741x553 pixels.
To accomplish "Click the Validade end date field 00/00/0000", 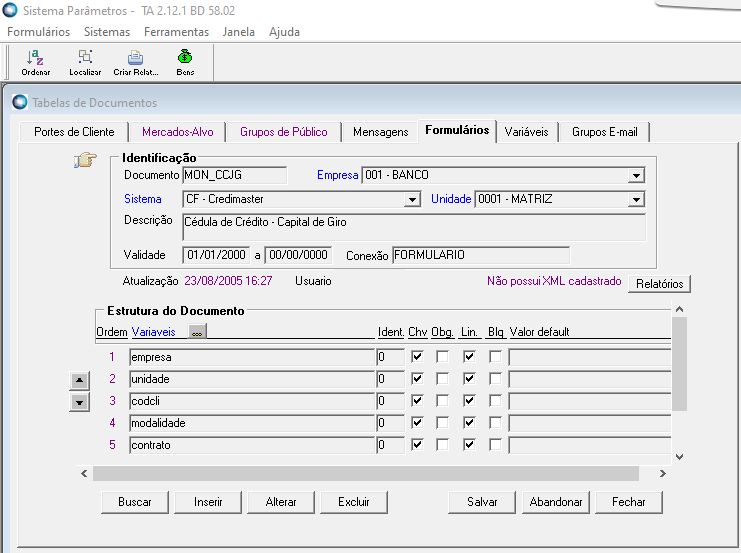I will pos(298,255).
